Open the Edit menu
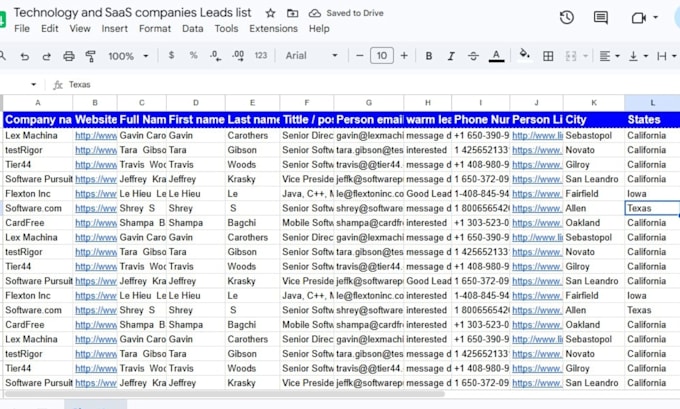The width and height of the screenshot is (680, 409). click(x=49, y=29)
